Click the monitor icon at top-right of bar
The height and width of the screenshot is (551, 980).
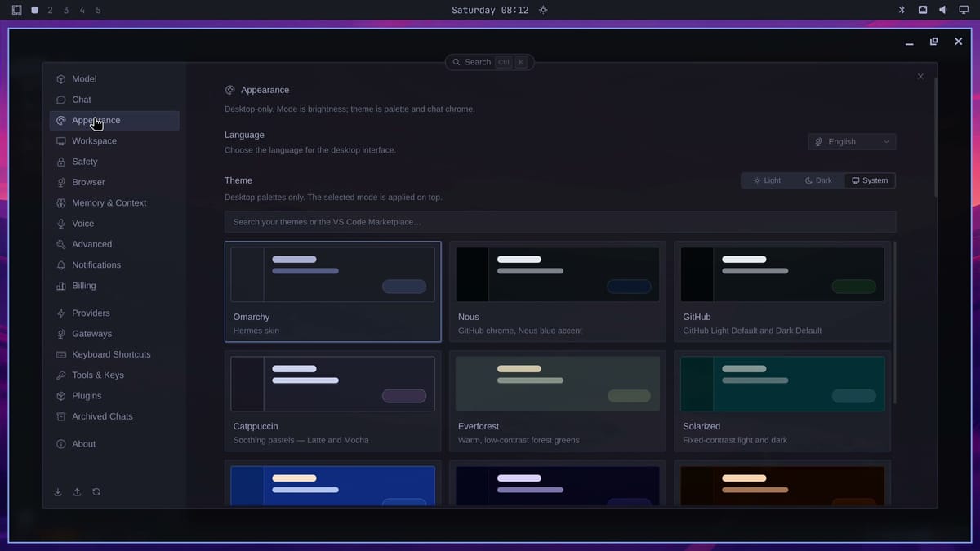(x=964, y=10)
